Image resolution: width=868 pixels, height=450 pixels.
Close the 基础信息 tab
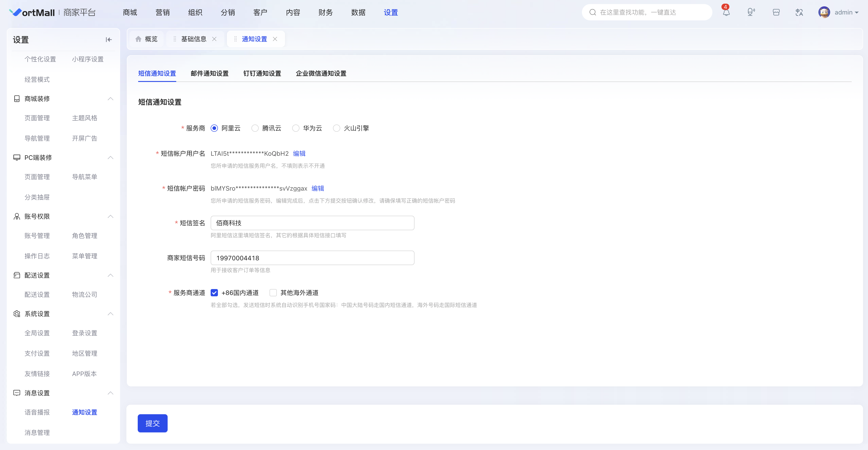214,39
